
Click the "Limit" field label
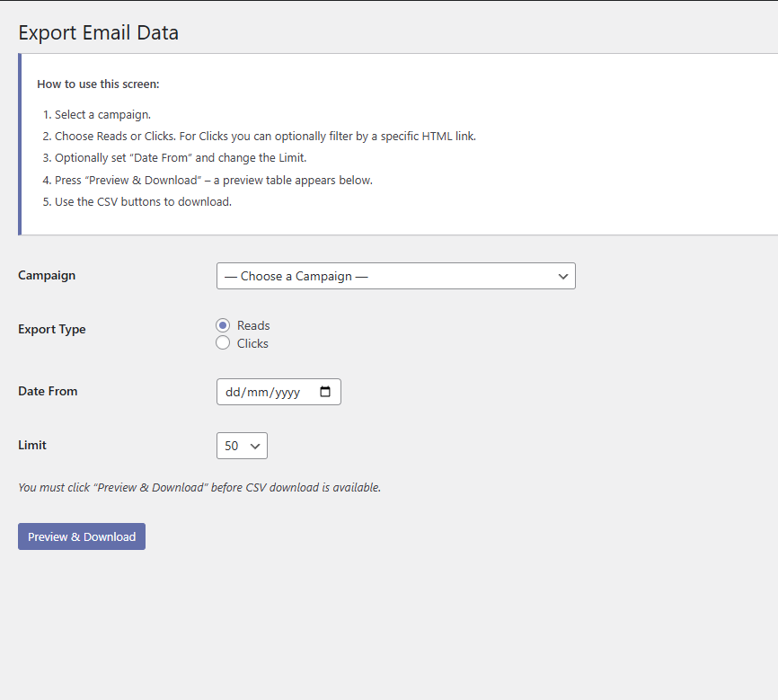(32, 445)
